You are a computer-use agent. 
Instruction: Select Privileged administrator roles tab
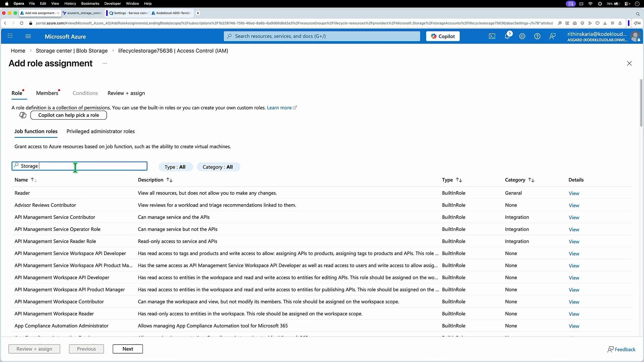pyautogui.click(x=101, y=131)
